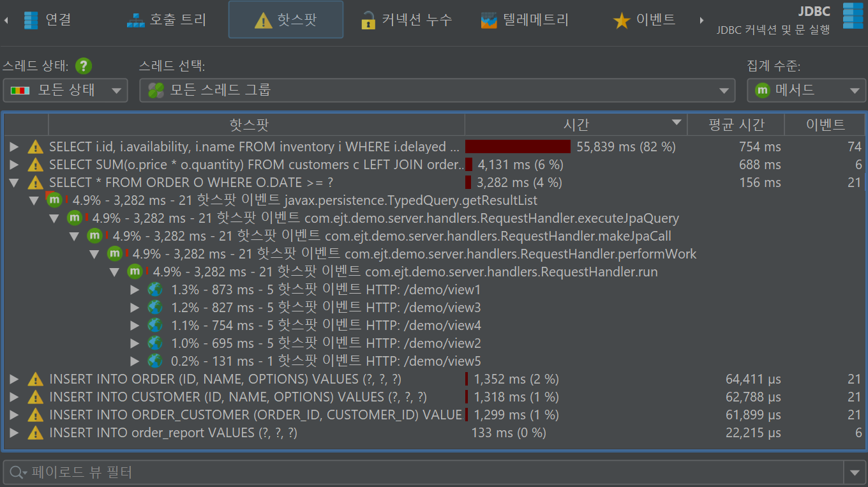Open the filter history dropdown arrow
The width and height of the screenshot is (868, 487).
coord(854,473)
